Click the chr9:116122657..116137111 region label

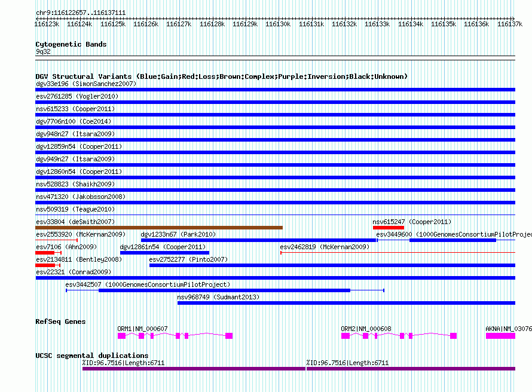(81, 13)
